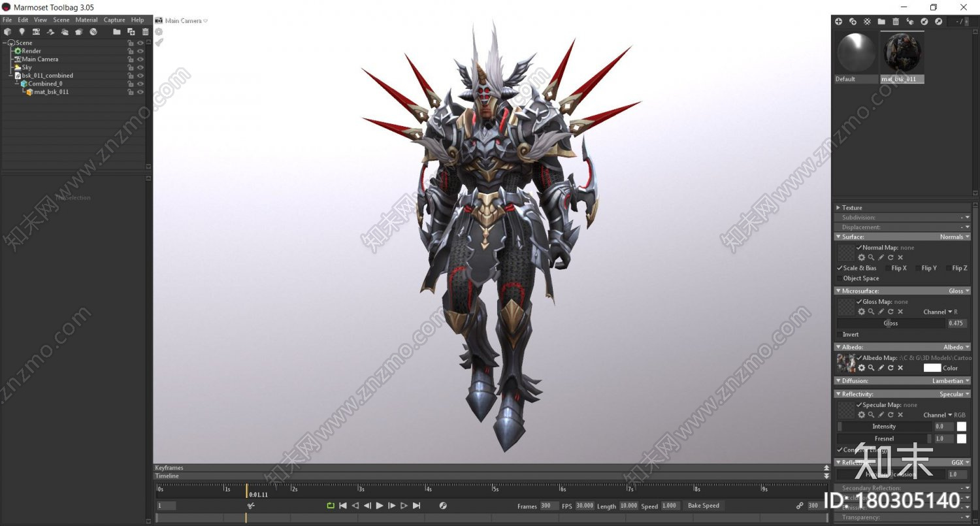Open the Capture menu
The height and width of the screenshot is (526, 980).
(114, 20)
